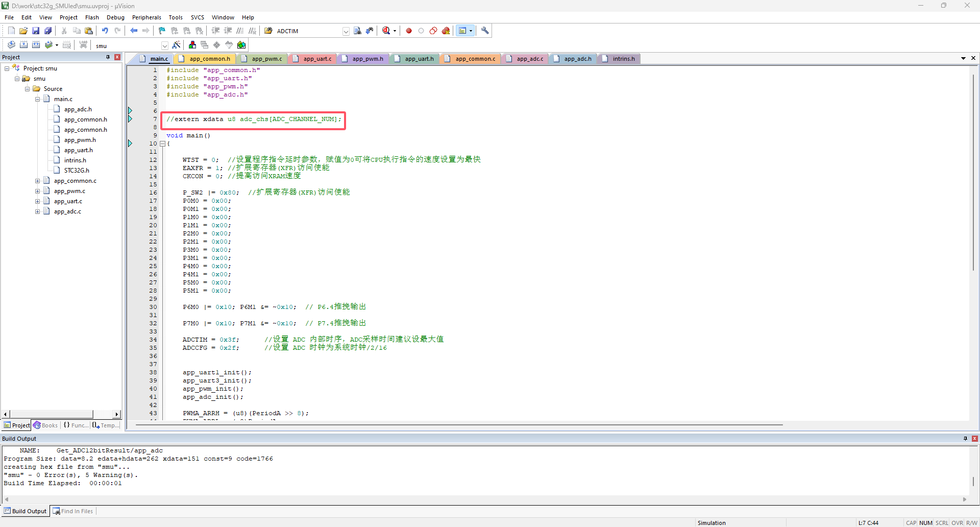Click the LOAD download-to-flash icon

pos(83,45)
